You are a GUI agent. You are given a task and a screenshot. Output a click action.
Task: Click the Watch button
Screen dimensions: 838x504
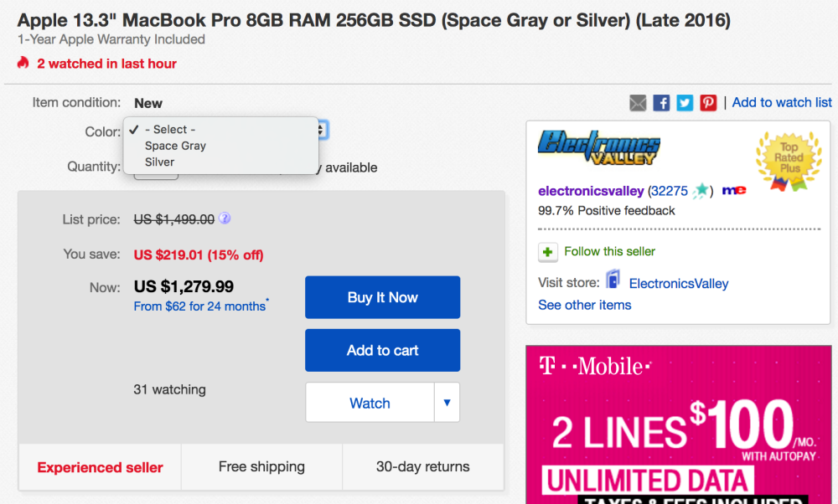coord(370,403)
